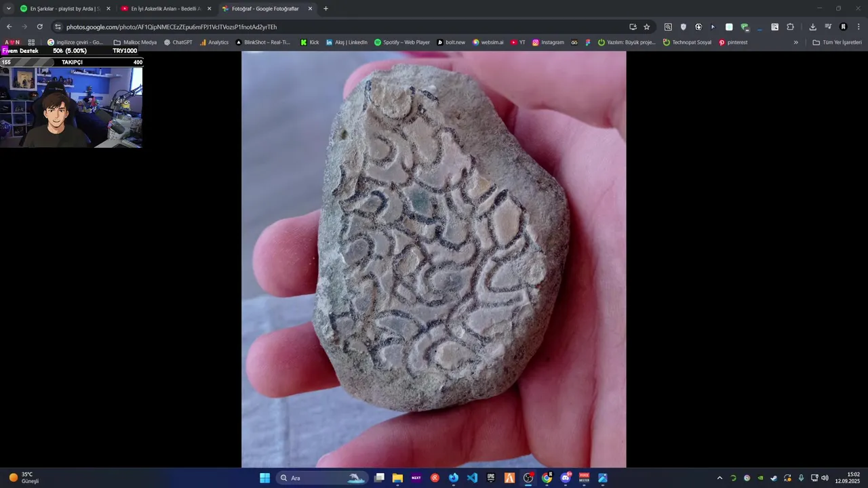Open the NEXT app in the taskbar
This screenshot has height=488, width=868.
pyautogui.click(x=416, y=478)
